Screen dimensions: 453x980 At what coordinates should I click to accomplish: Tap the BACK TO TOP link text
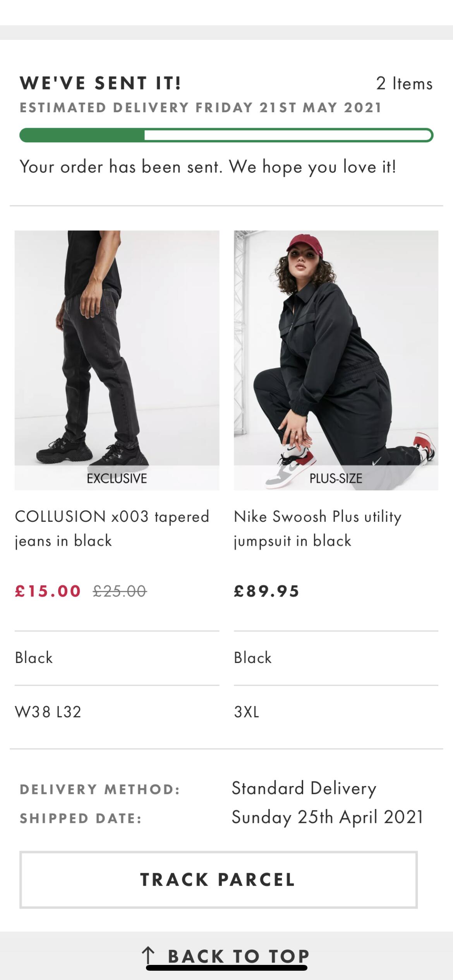coord(238,956)
